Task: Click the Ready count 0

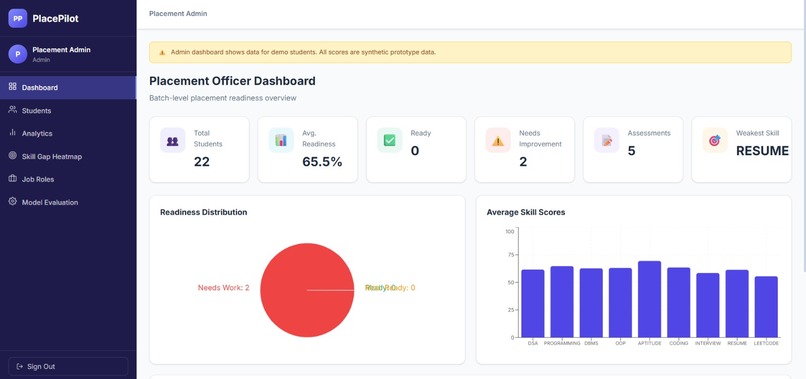Action: pyautogui.click(x=415, y=151)
